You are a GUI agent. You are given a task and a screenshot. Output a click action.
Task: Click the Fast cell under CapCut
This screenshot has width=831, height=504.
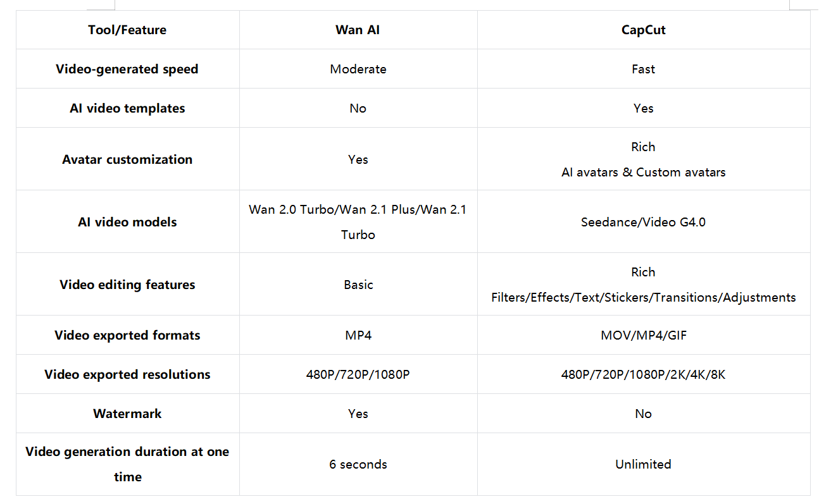click(643, 69)
